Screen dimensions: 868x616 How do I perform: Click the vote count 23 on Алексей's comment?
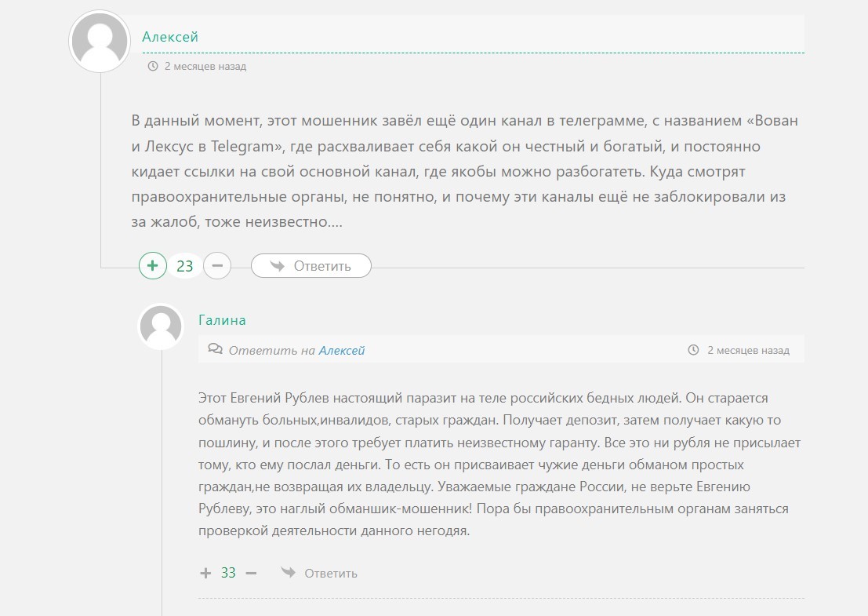click(185, 266)
